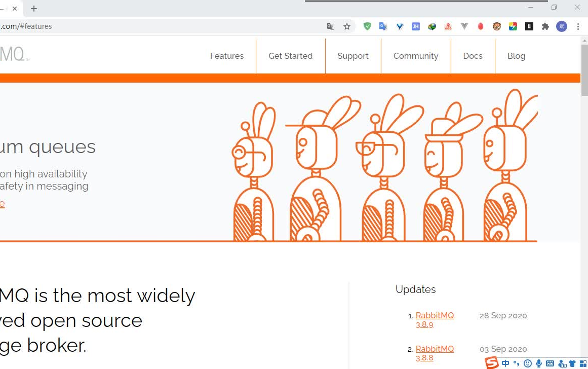Open a new browser tab
This screenshot has width=588, height=369.
[x=34, y=8]
